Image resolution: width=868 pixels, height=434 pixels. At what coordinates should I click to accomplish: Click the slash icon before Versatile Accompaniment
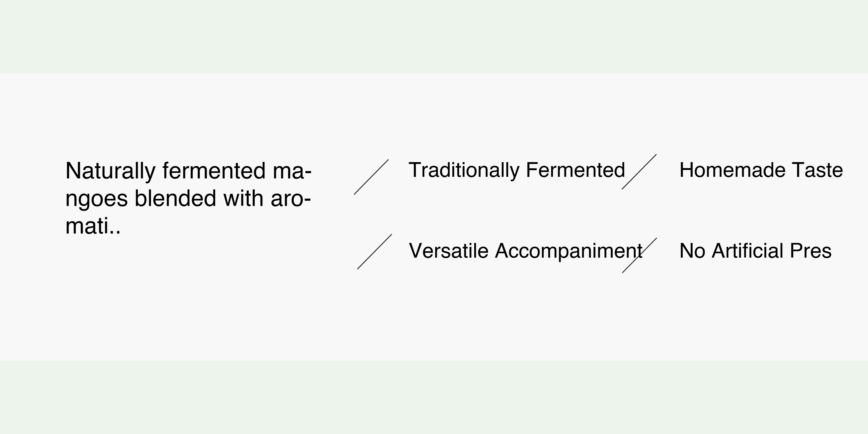click(374, 252)
